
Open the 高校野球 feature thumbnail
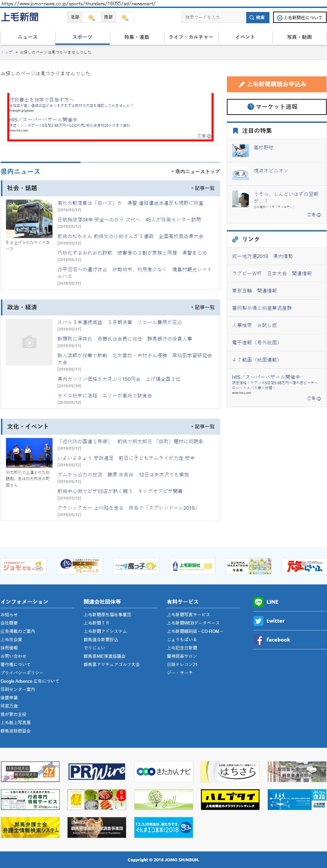coord(240,150)
